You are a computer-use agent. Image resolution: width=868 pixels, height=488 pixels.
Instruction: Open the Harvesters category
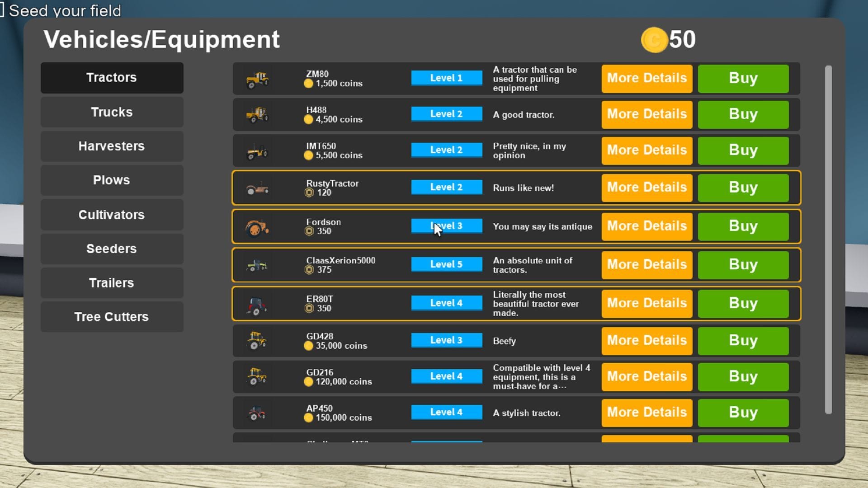click(x=112, y=146)
